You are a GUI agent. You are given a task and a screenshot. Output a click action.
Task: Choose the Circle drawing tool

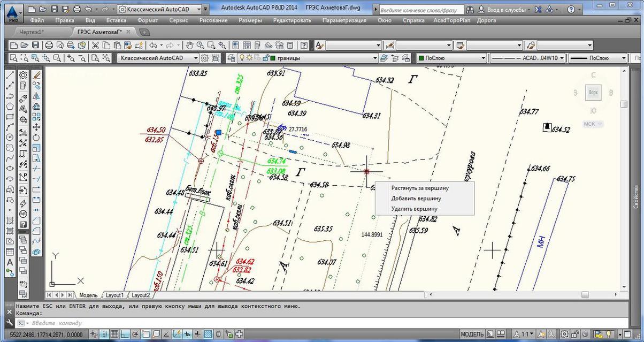pos(10,137)
